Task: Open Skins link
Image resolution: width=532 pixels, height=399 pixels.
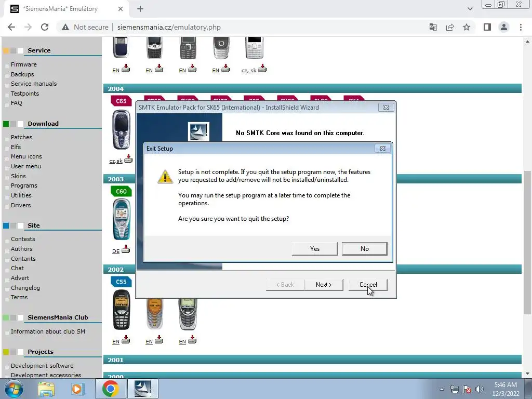Action: tap(18, 176)
